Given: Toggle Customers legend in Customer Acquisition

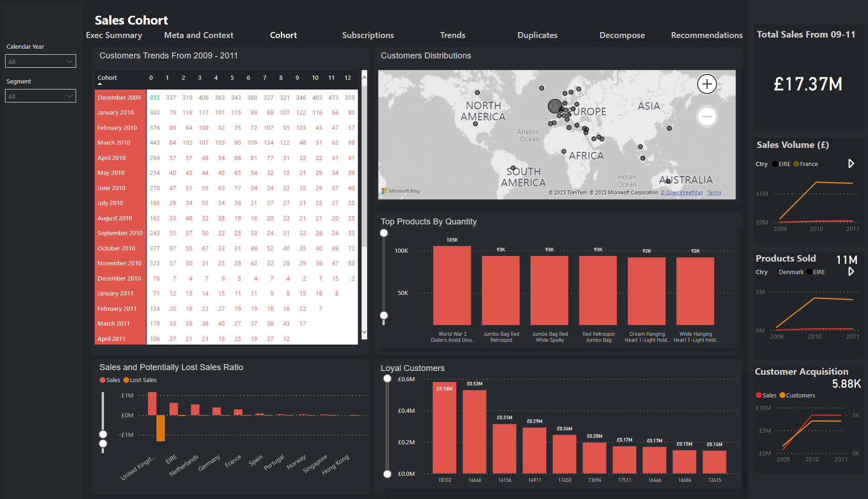Looking at the screenshot, I should click(x=797, y=396).
